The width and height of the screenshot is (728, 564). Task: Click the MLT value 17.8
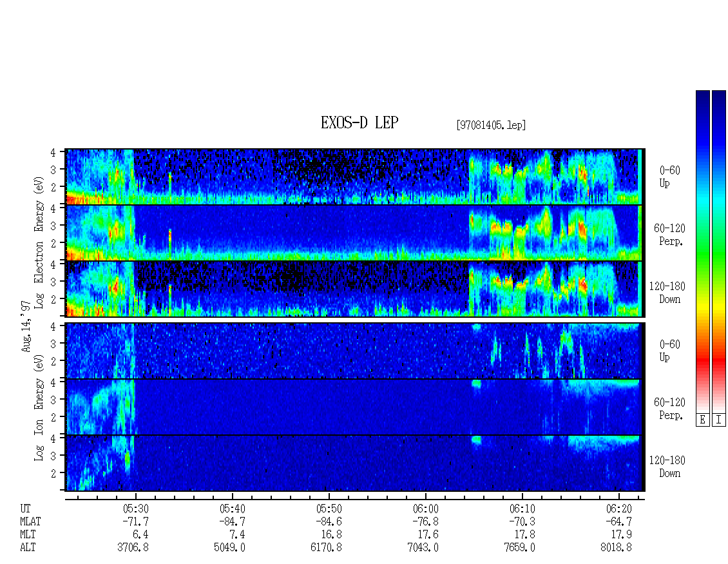pos(524,535)
